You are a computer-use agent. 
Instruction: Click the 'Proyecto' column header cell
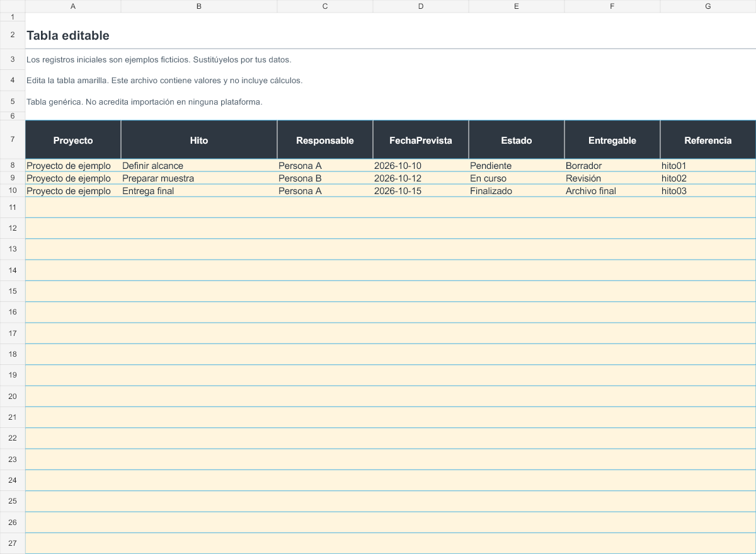pyautogui.click(x=73, y=140)
